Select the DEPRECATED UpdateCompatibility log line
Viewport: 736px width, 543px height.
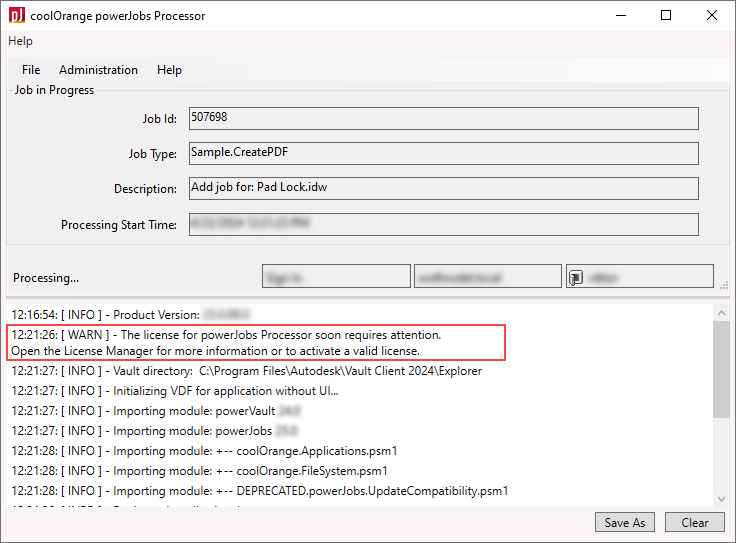click(x=260, y=491)
